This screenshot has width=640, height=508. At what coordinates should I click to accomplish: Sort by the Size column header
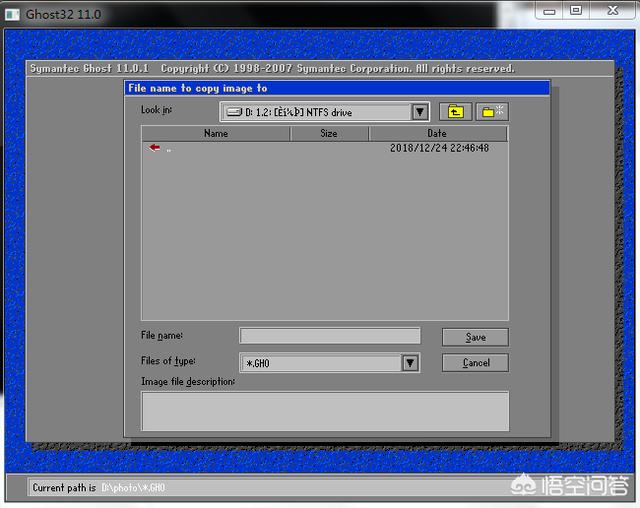(329, 133)
